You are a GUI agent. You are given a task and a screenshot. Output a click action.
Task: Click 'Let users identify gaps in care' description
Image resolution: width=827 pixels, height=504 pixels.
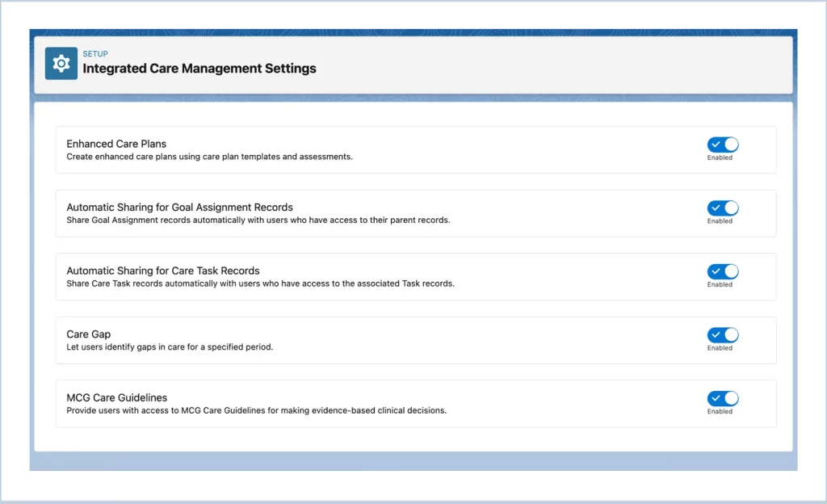(170, 346)
